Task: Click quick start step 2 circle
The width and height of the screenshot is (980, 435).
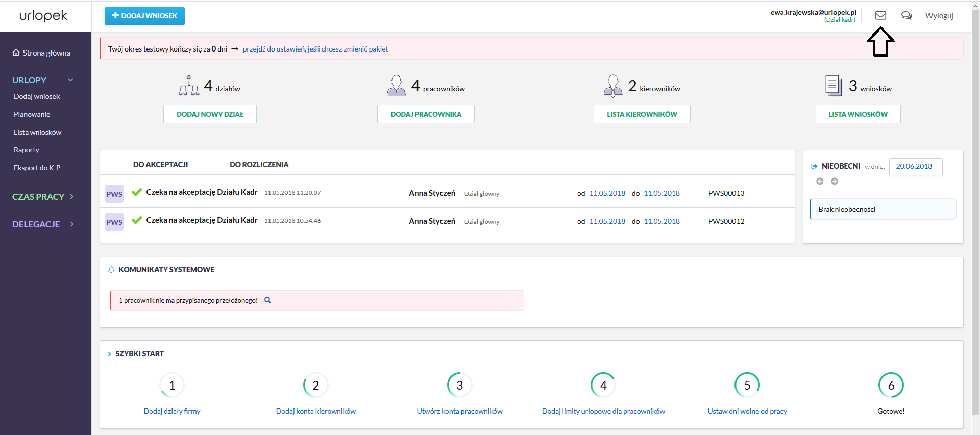Action: point(316,385)
